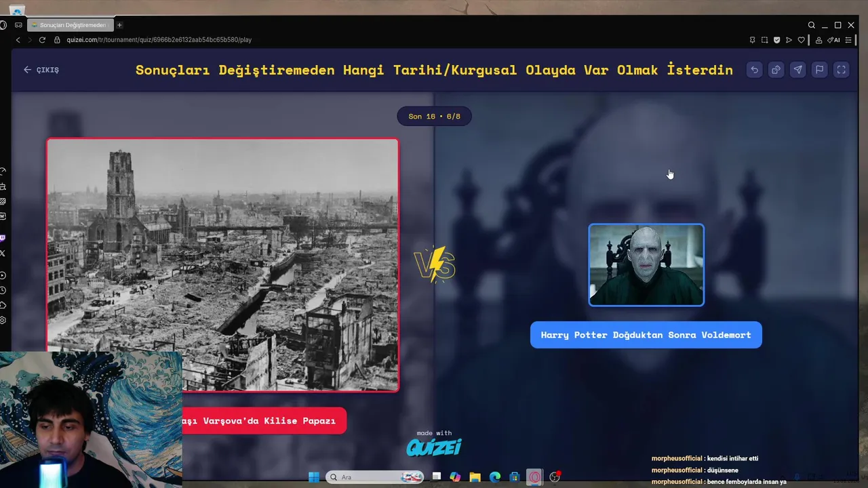Launch Copilot from the taskbar
The width and height of the screenshot is (868, 488).
click(455, 477)
